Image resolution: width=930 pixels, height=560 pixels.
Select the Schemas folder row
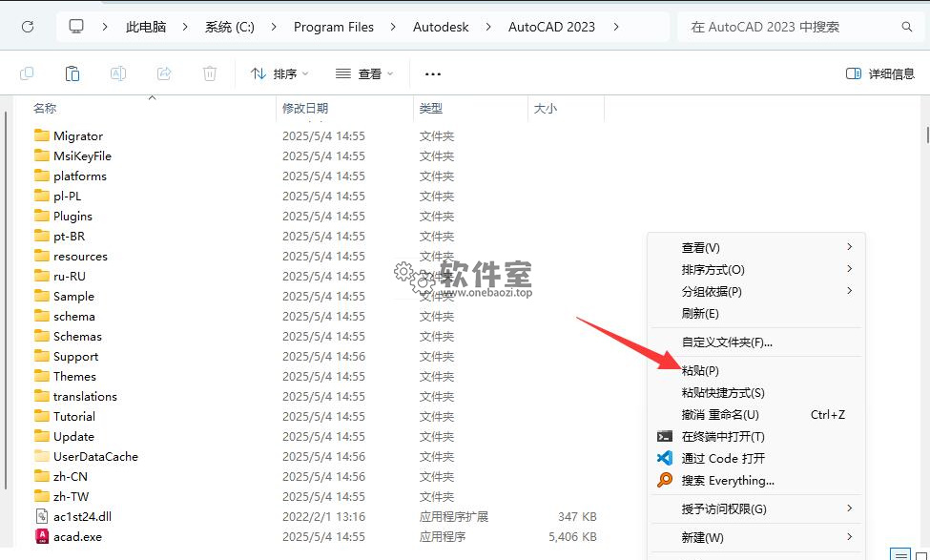(x=317, y=336)
